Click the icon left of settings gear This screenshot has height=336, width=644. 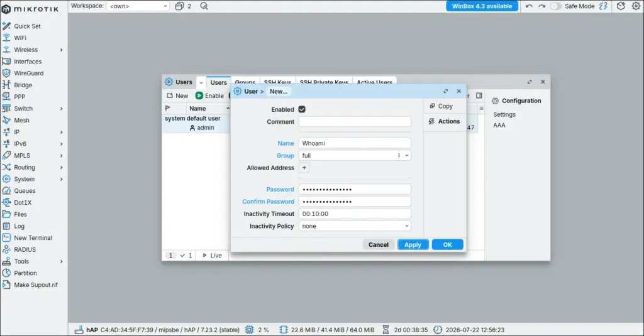coord(621,6)
